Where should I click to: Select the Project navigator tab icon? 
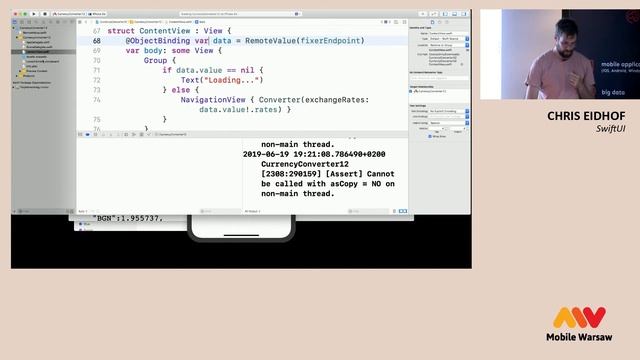(x=15, y=22)
